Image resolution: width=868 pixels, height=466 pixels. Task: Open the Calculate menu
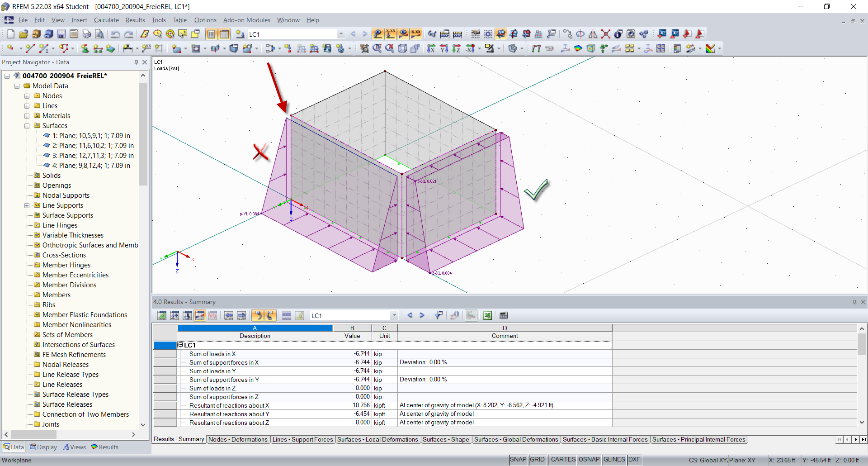pos(106,20)
